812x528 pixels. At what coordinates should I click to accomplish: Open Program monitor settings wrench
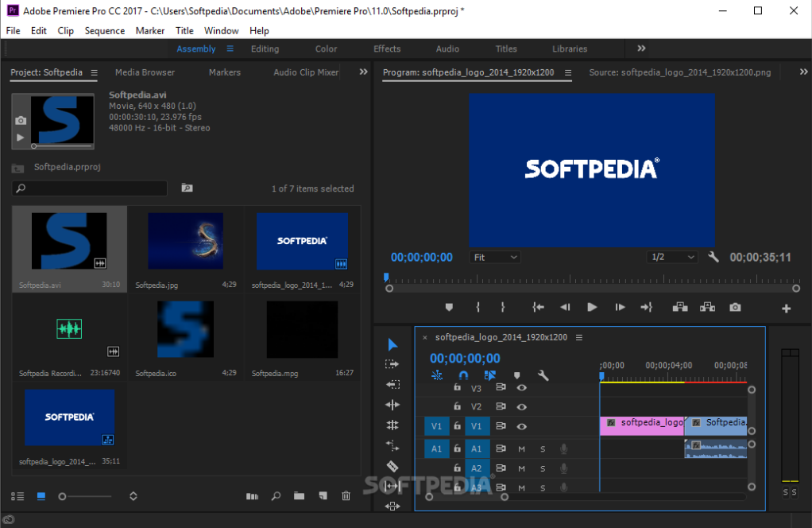click(x=713, y=257)
